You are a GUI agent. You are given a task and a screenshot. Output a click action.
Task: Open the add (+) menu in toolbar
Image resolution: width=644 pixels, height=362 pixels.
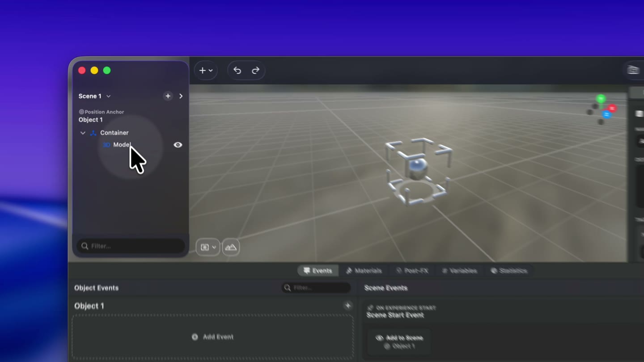tap(206, 71)
